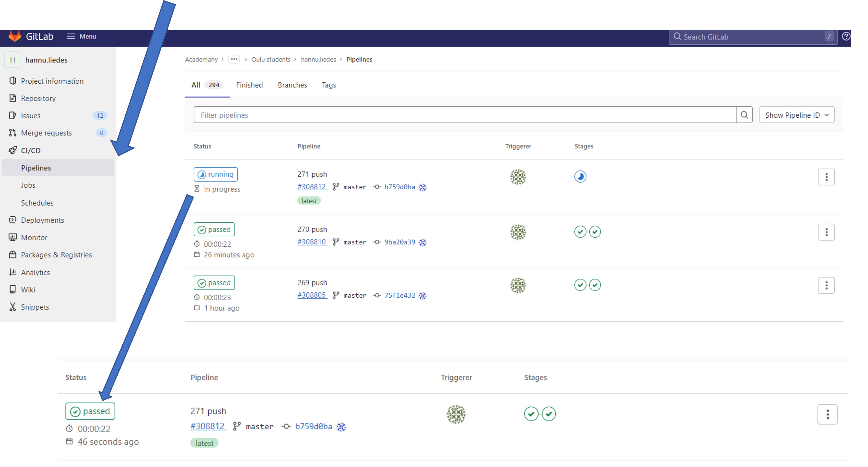This screenshot has height=467, width=868.
Task: Click first passed stage of 269 push
Action: (580, 285)
